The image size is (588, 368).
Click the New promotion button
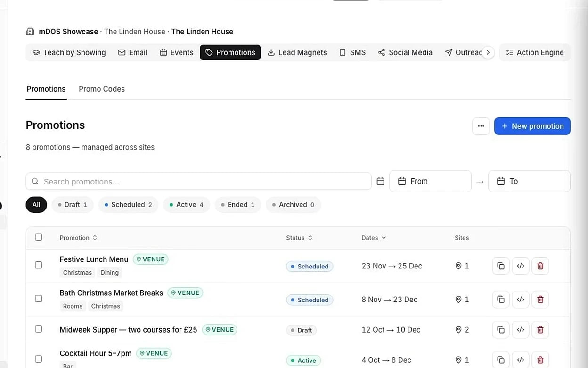click(x=532, y=126)
